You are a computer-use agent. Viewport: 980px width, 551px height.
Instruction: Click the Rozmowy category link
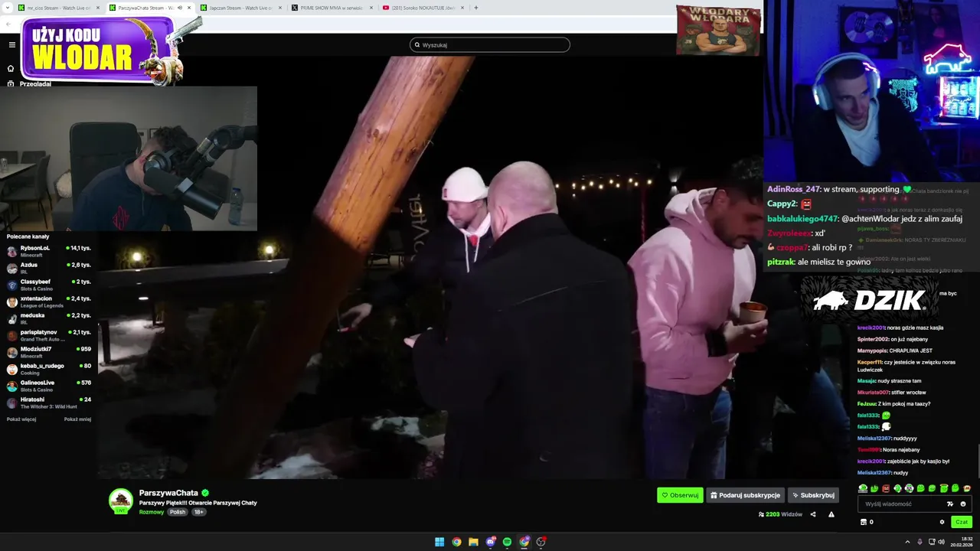152,512
